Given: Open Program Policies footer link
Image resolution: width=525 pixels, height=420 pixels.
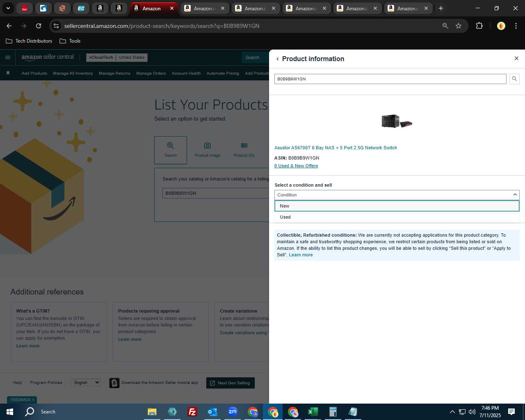Looking at the screenshot, I should pos(46,383).
